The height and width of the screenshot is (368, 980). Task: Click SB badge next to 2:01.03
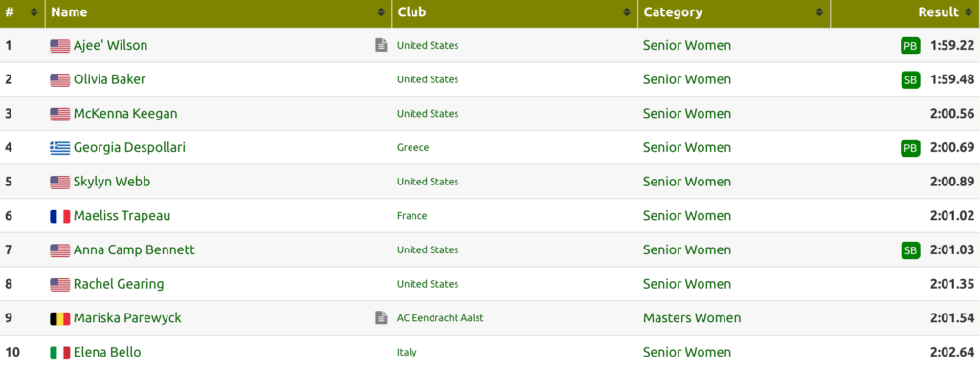coord(910,250)
